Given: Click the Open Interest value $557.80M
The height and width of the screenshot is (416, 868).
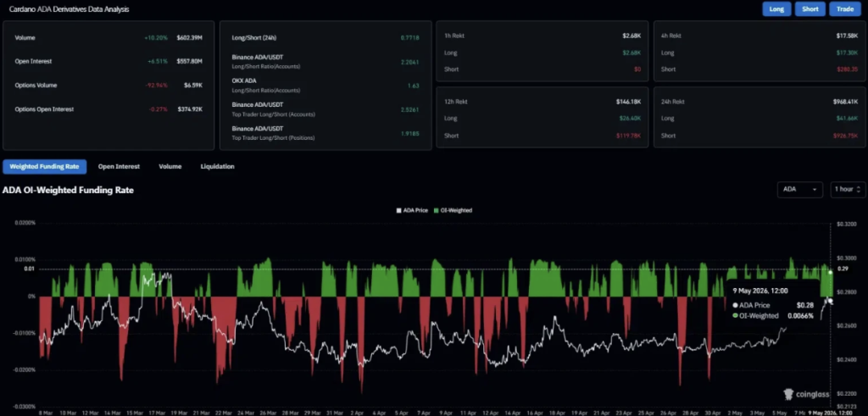Looking at the screenshot, I should point(189,61).
